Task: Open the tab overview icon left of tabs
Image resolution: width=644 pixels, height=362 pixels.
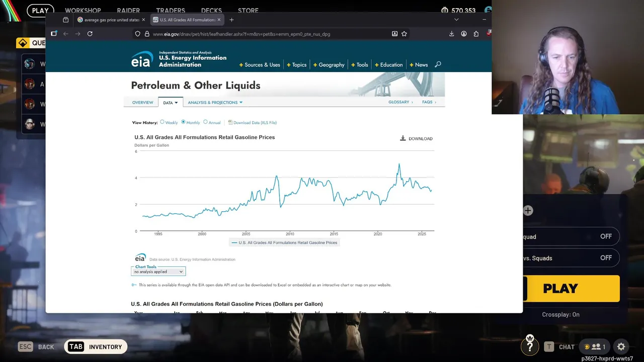Action: click(x=65, y=20)
